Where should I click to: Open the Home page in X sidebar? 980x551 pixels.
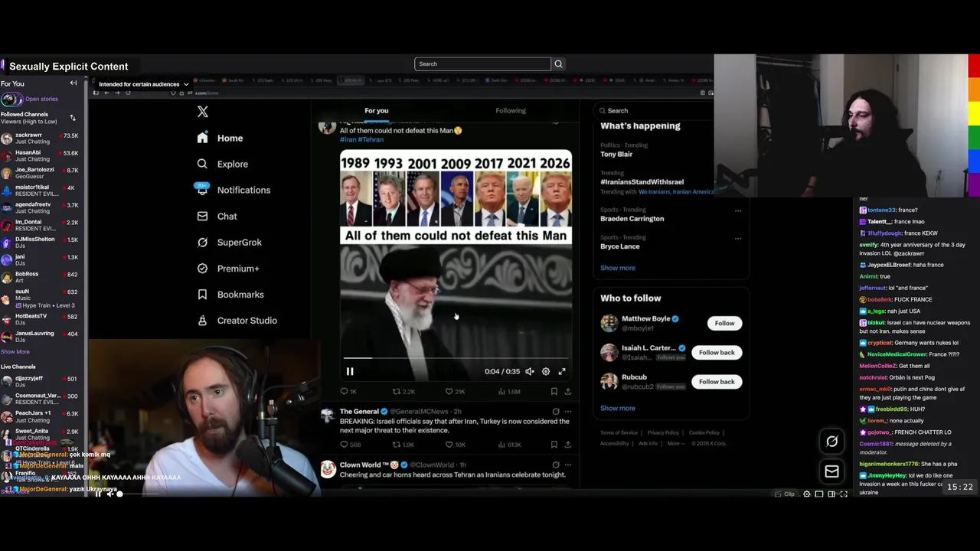coord(220,139)
